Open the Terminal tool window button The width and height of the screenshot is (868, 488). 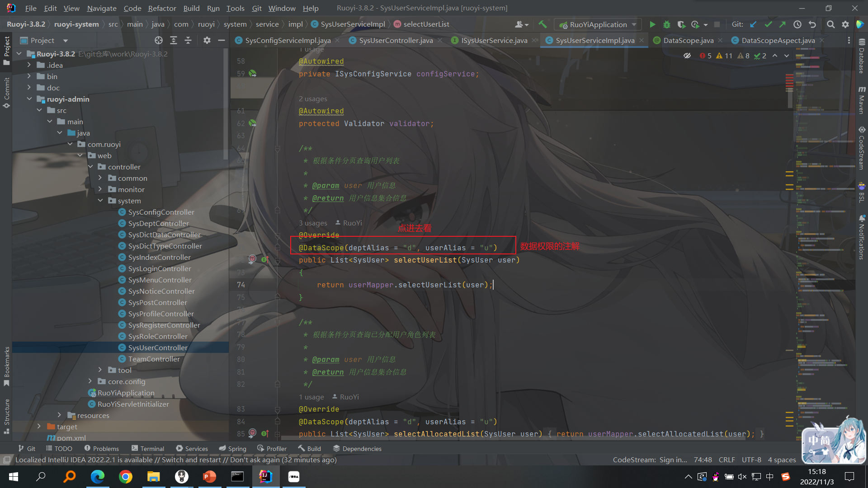pos(147,448)
